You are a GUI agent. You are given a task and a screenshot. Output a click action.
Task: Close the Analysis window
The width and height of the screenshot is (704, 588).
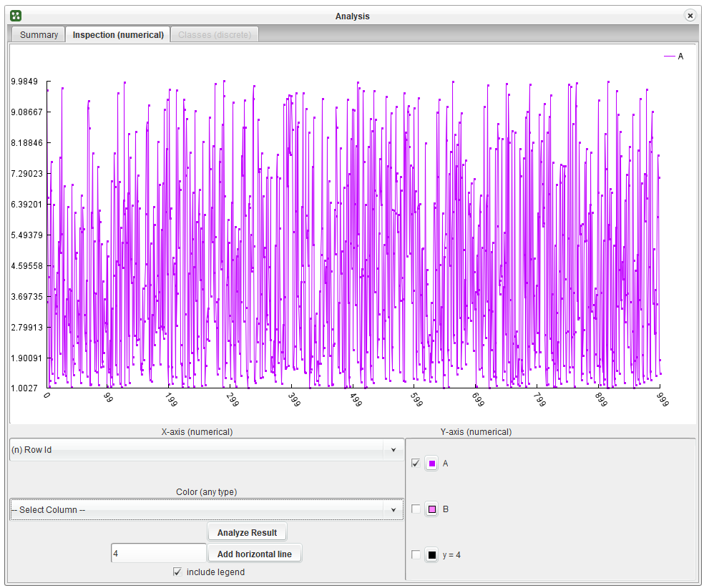pyautogui.click(x=690, y=16)
